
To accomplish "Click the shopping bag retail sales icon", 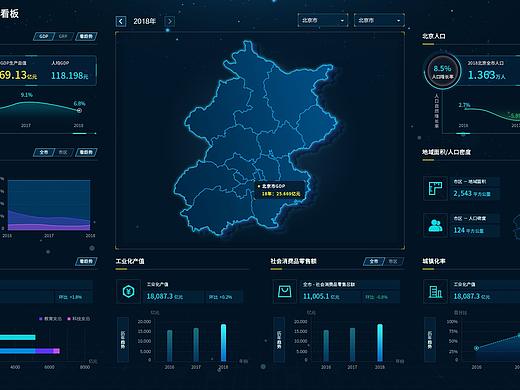I will (284, 292).
